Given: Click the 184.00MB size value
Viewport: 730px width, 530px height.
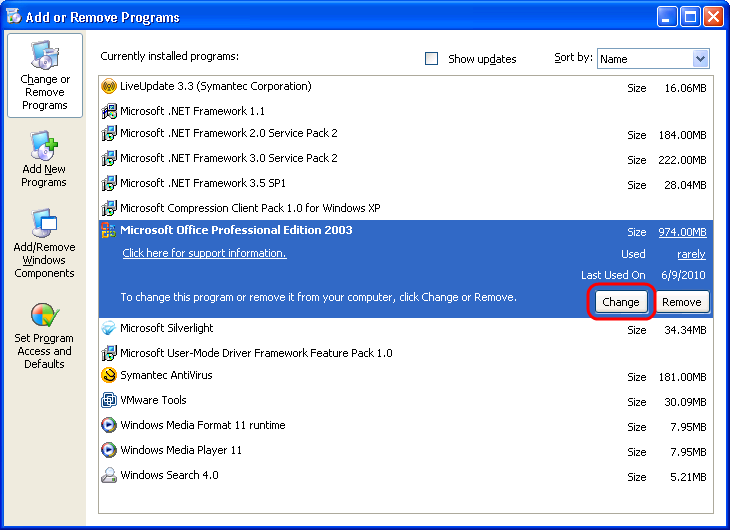Looking at the screenshot, I should [683, 135].
